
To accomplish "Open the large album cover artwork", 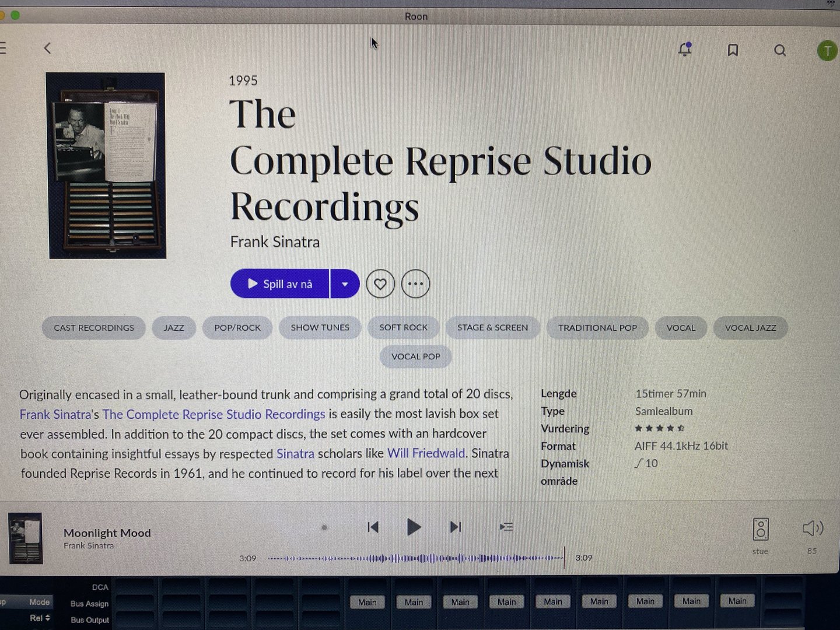I will (106, 166).
